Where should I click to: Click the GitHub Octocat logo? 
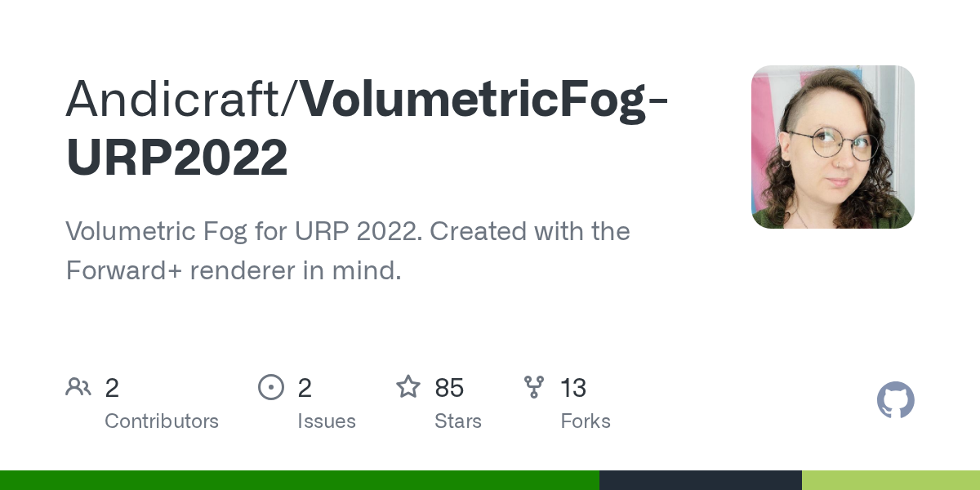[x=895, y=400]
